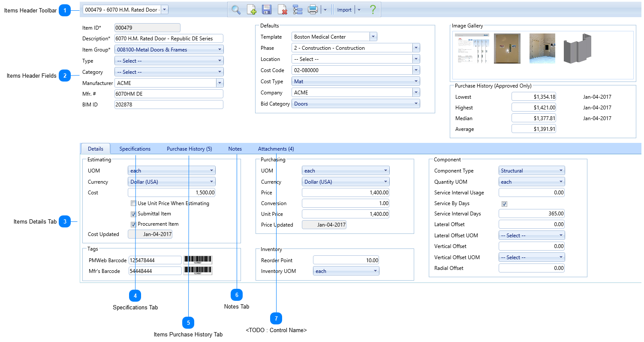The width and height of the screenshot is (644, 342).
Task: Toggle the Service By Days checkbox
Action: click(x=504, y=203)
